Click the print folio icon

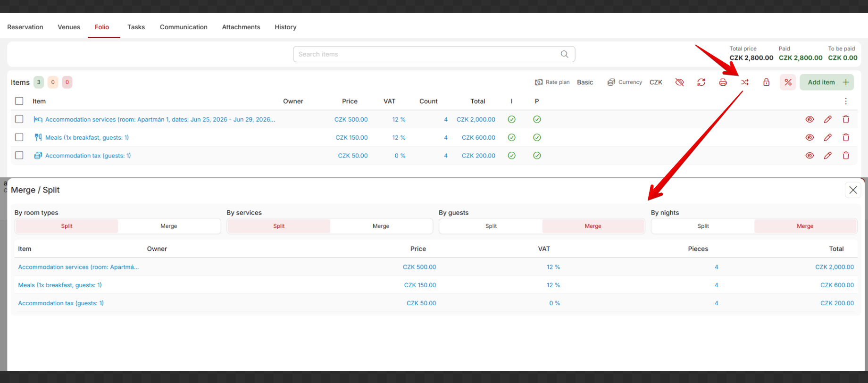coord(723,82)
